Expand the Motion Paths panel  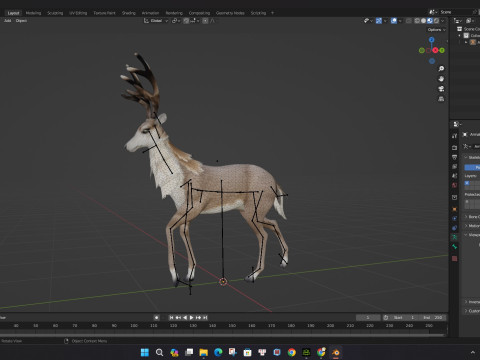pos(466,226)
